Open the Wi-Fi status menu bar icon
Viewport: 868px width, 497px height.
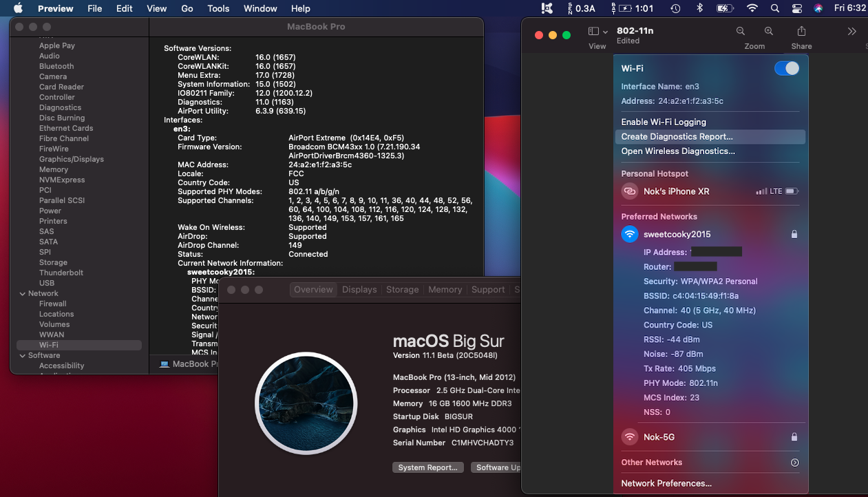tap(752, 8)
